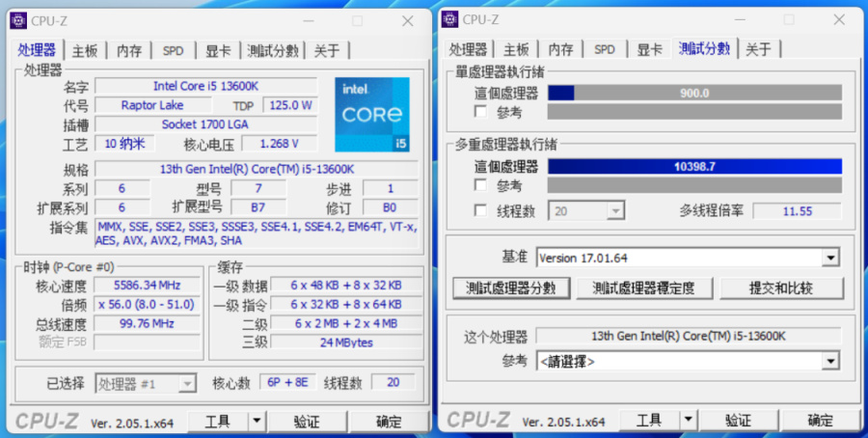Open the 显卡 tab in left window
This screenshot has height=438, width=868.
pyautogui.click(x=218, y=51)
